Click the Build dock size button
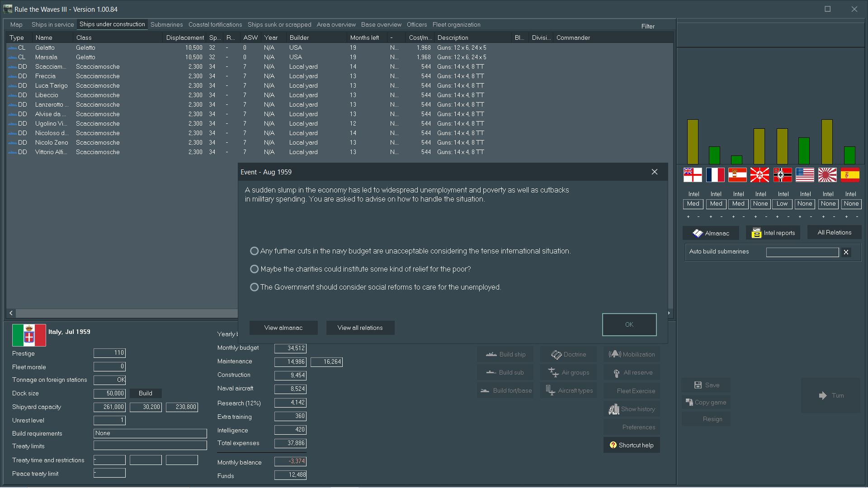 tap(145, 393)
